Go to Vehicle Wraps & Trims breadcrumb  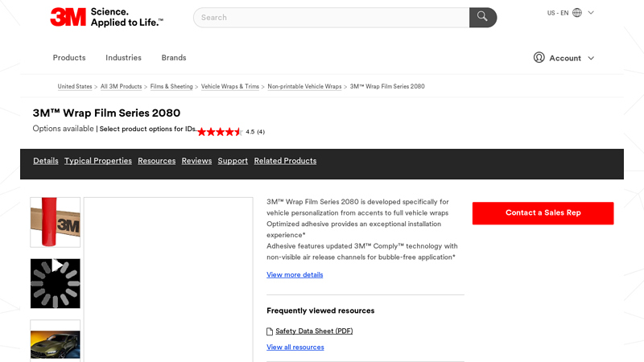click(x=230, y=86)
